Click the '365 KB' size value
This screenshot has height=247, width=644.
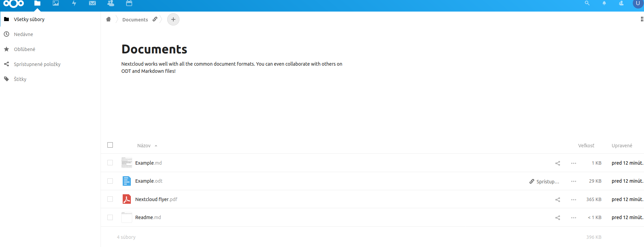tap(594, 199)
